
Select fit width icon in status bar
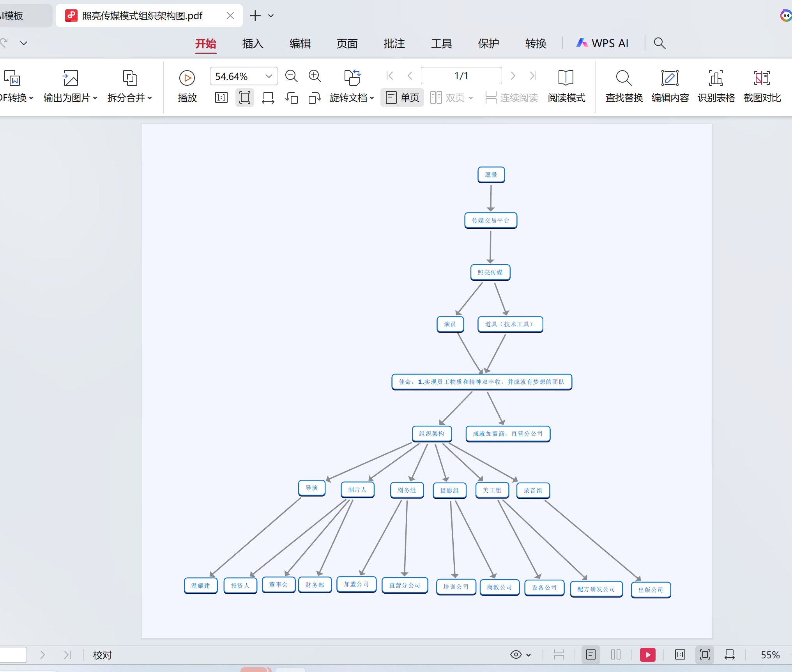coord(730,654)
